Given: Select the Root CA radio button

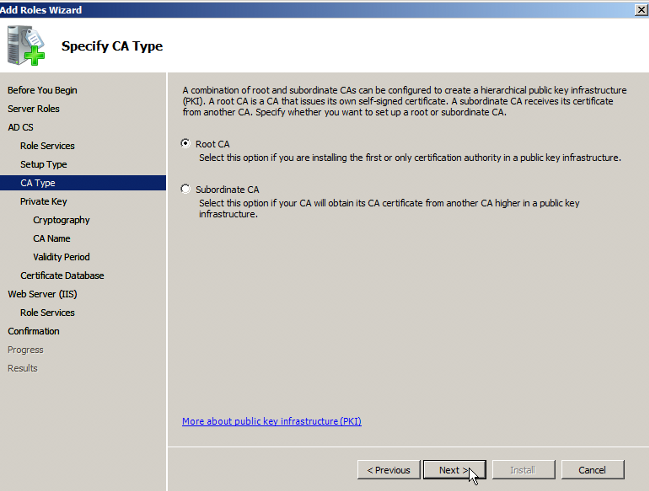Looking at the screenshot, I should pos(185,144).
